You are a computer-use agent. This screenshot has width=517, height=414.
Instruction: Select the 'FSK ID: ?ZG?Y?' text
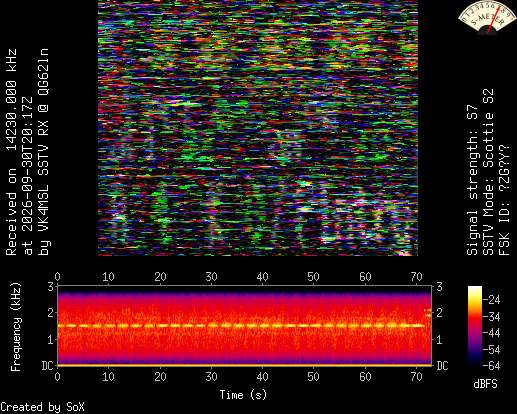click(504, 200)
